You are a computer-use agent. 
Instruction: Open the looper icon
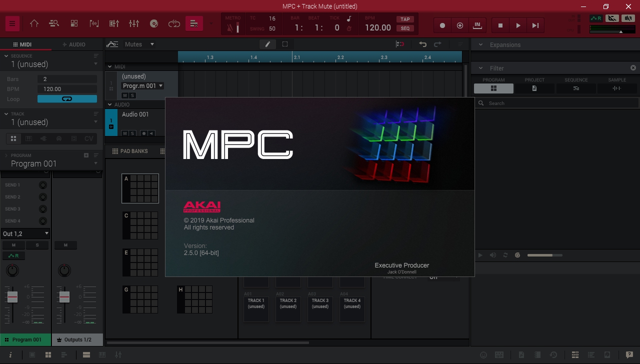pyautogui.click(x=174, y=23)
